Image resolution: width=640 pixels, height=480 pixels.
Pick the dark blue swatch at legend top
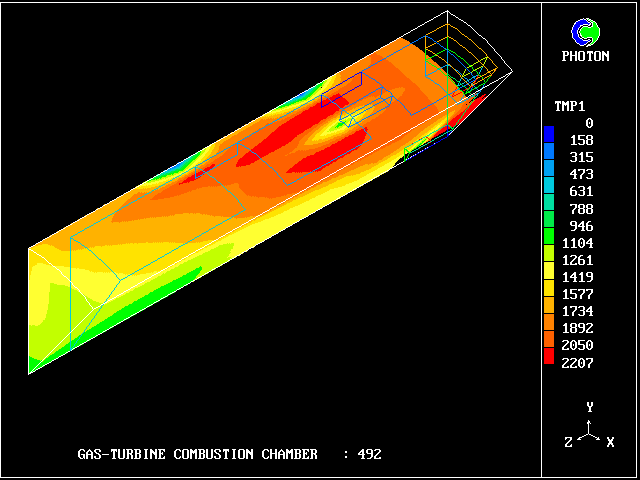pos(548,132)
